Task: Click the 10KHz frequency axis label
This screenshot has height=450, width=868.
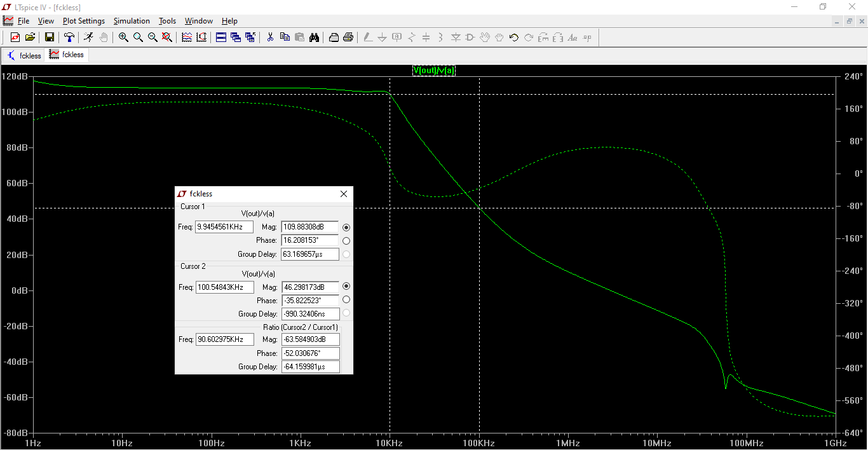Action: click(x=389, y=442)
